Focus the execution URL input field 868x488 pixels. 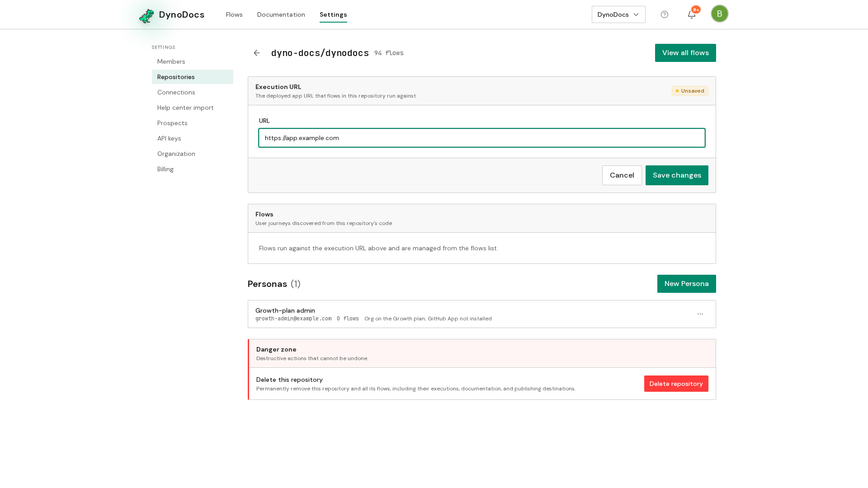[482, 138]
